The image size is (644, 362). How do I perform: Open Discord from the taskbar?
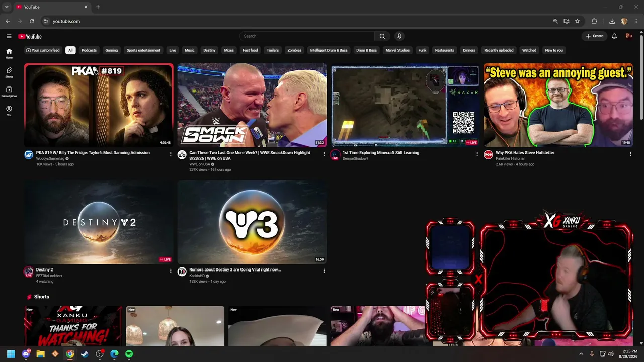(26, 354)
